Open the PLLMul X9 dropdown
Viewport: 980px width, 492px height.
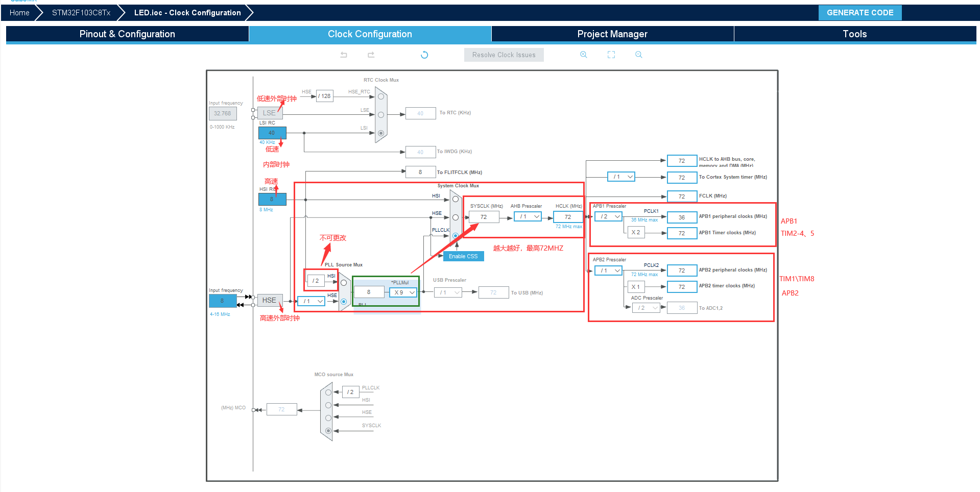tap(403, 292)
